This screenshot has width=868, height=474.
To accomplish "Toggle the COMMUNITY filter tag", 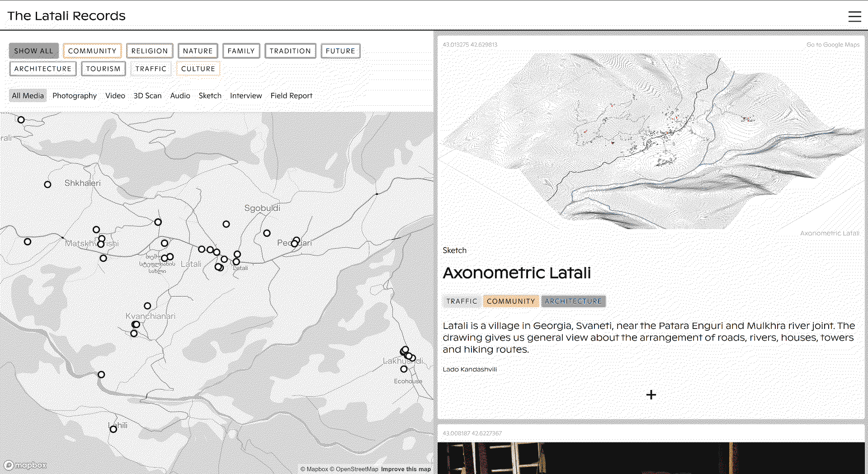I will pos(92,51).
